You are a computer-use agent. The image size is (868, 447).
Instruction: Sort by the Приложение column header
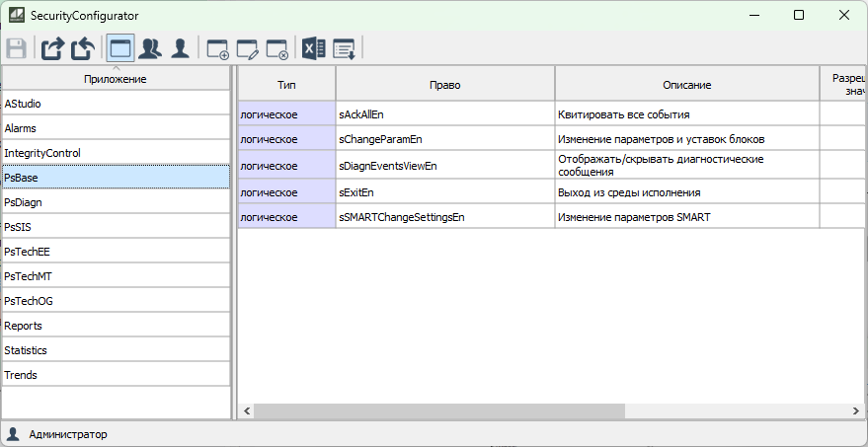[116, 79]
